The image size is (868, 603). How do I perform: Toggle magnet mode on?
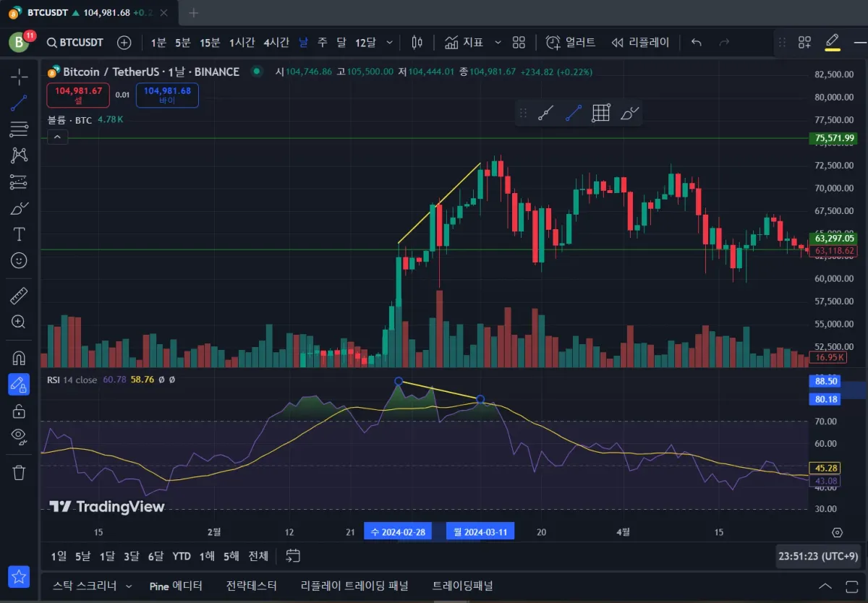[19, 358]
